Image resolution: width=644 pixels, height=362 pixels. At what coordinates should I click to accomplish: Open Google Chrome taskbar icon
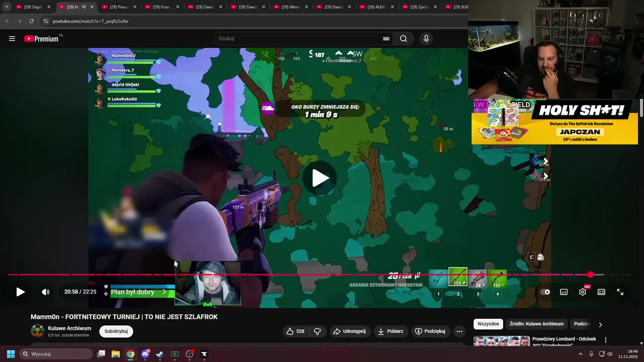tap(130, 354)
